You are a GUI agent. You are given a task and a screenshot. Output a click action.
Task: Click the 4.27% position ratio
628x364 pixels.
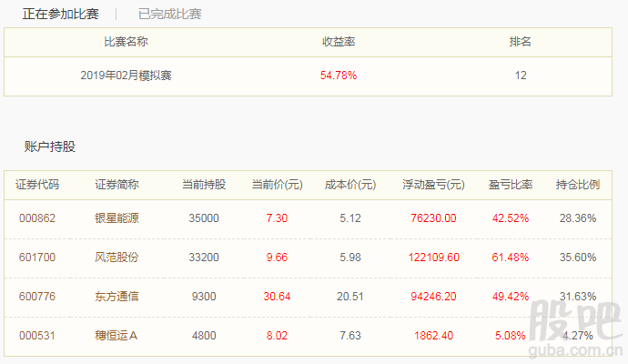click(x=578, y=336)
